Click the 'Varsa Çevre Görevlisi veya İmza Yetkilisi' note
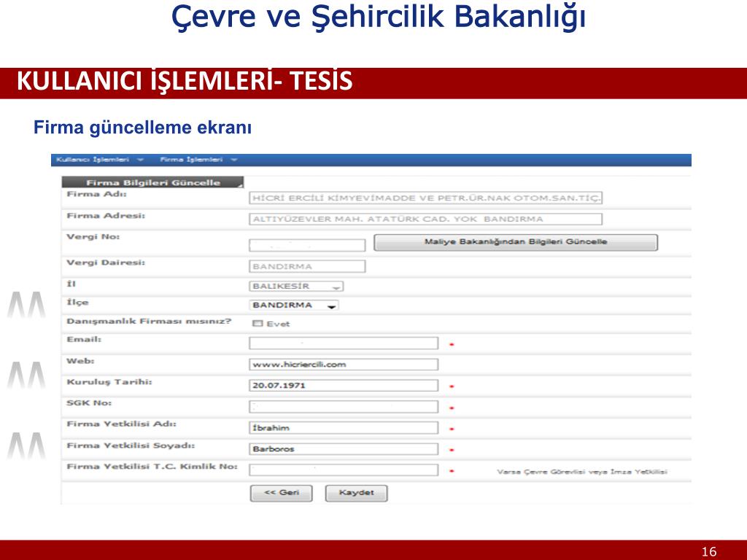747x560 pixels. click(581, 472)
